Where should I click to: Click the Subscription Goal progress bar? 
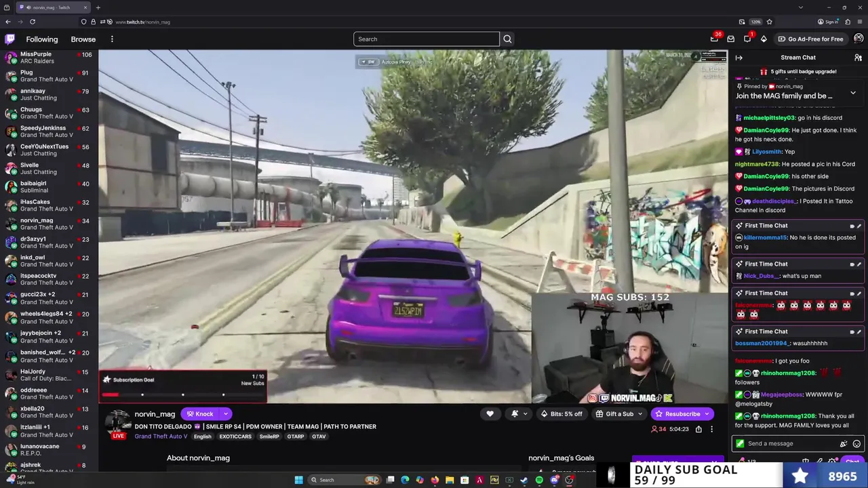point(183,394)
